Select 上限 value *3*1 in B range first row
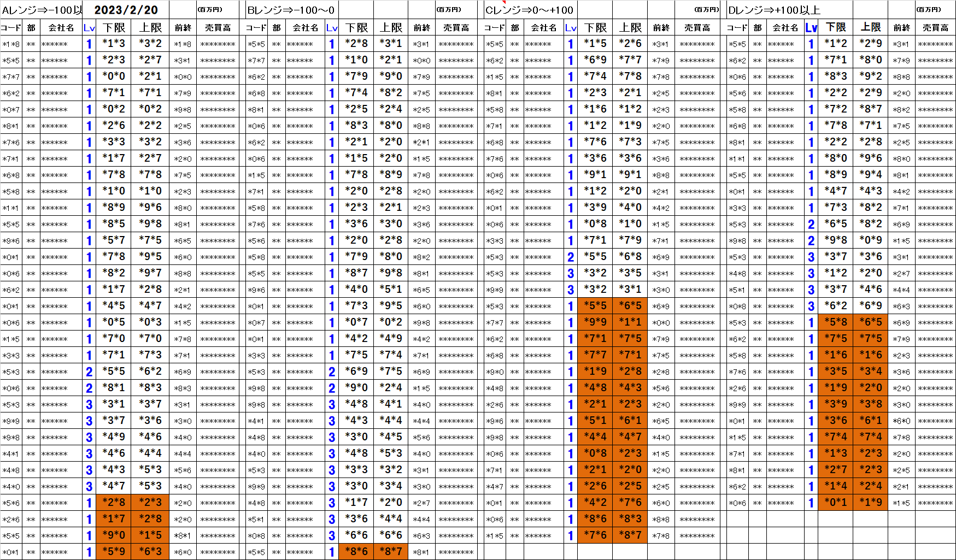Image resolution: width=956 pixels, height=560 pixels. click(391, 43)
